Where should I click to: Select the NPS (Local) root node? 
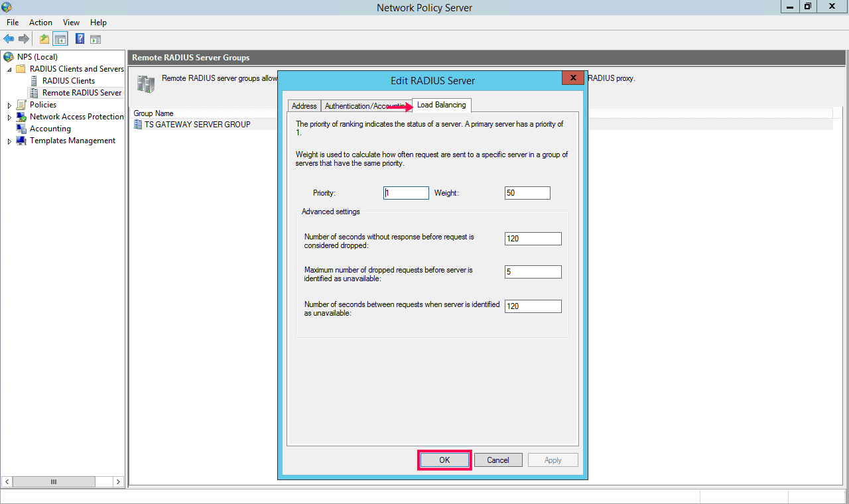[38, 57]
